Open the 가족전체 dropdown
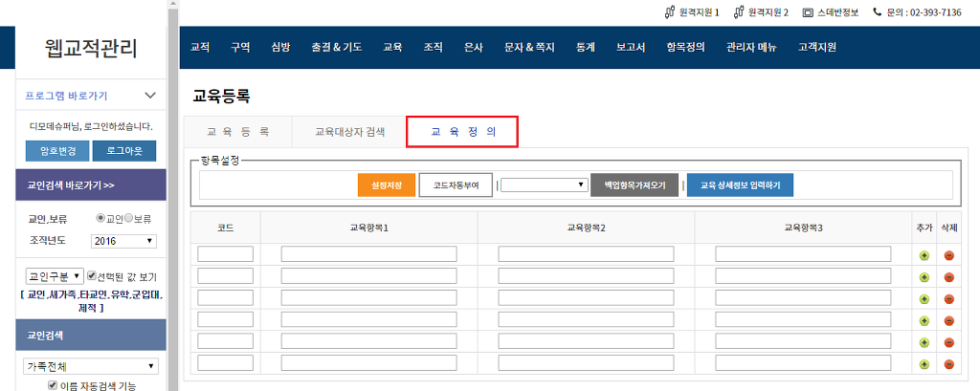This screenshot has height=391, width=980. tap(91, 366)
